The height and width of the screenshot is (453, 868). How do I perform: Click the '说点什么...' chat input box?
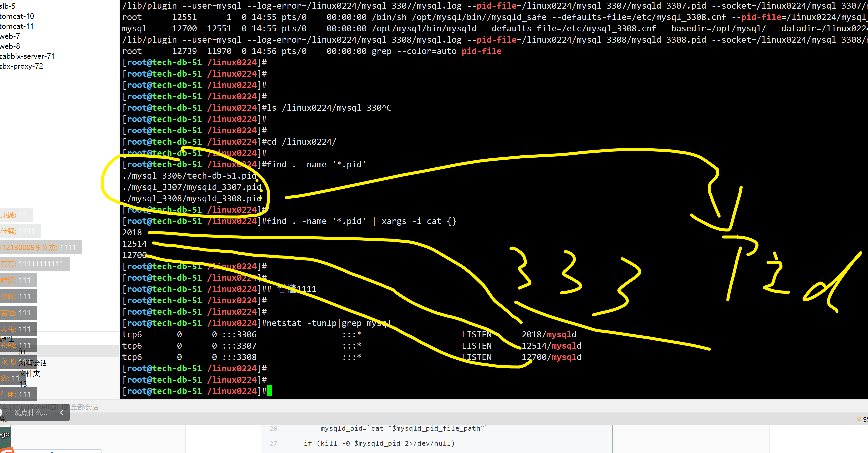pos(30,413)
